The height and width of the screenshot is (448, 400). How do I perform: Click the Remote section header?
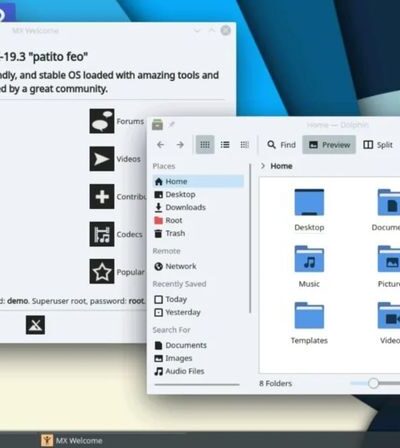point(166,251)
